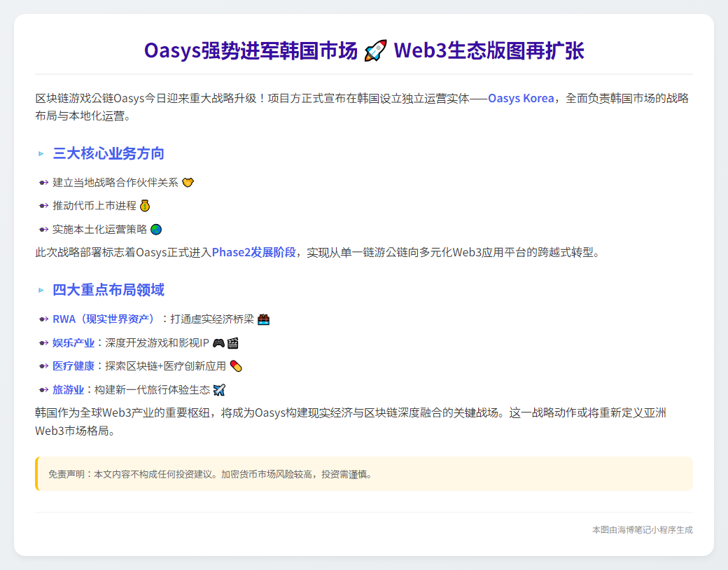The width and height of the screenshot is (728, 570).
Task: Open the Oasys Korea highlighted link
Action: coord(521,99)
